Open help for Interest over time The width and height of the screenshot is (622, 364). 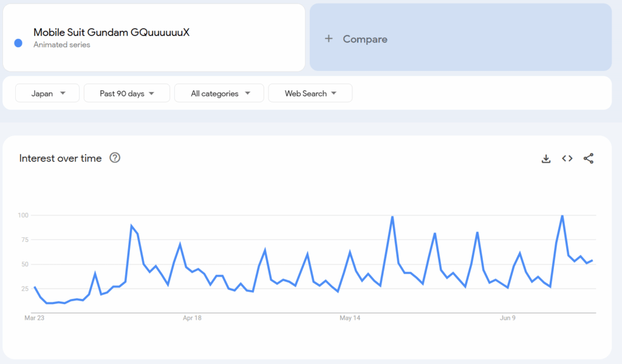coord(115,158)
